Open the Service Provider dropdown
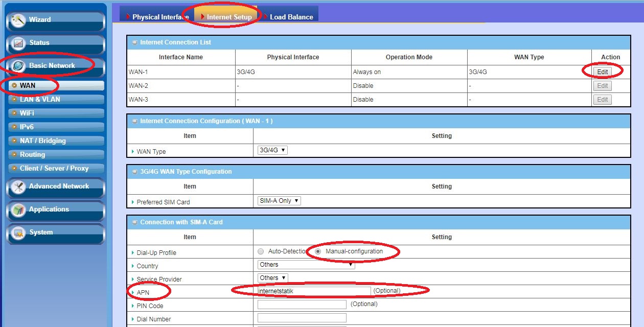 (x=272, y=278)
